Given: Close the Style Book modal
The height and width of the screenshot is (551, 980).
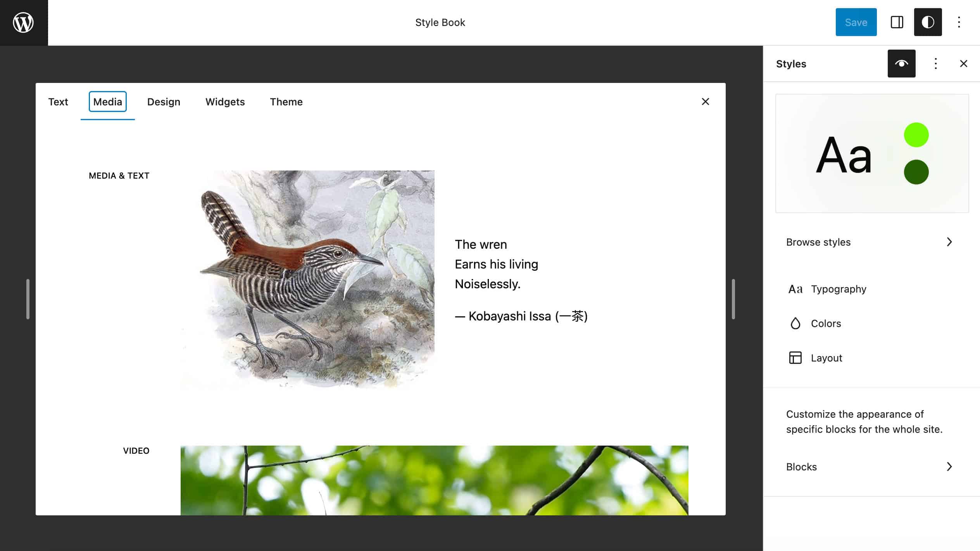Looking at the screenshot, I should (705, 102).
